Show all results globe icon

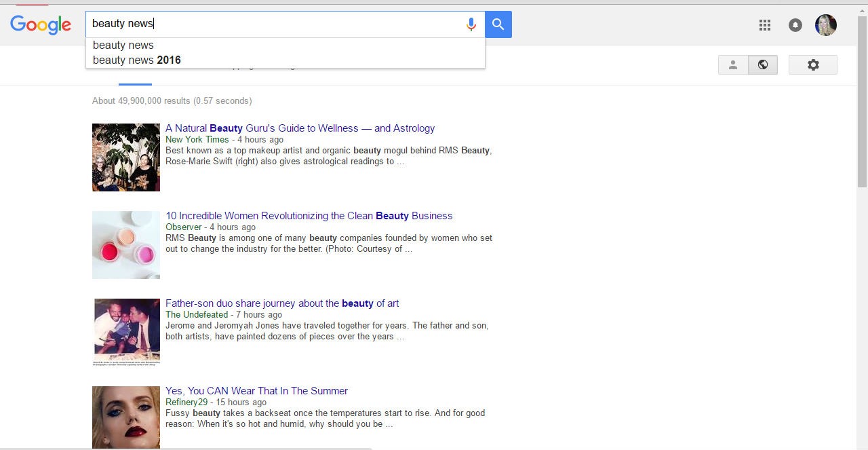click(763, 65)
